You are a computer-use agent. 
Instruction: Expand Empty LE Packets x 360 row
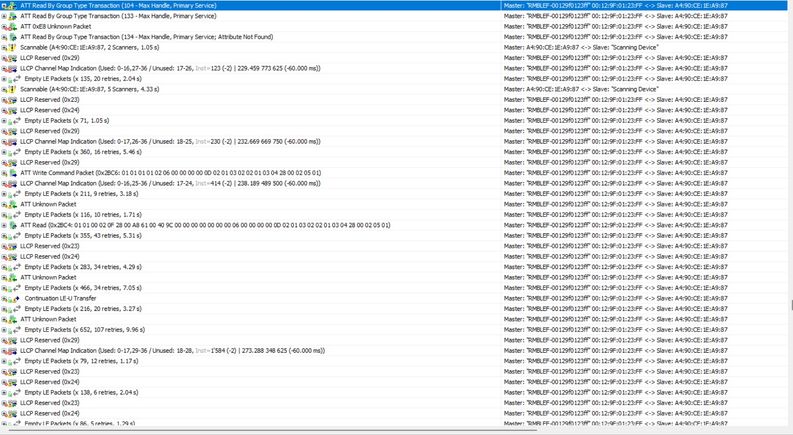pyautogui.click(x=4, y=152)
